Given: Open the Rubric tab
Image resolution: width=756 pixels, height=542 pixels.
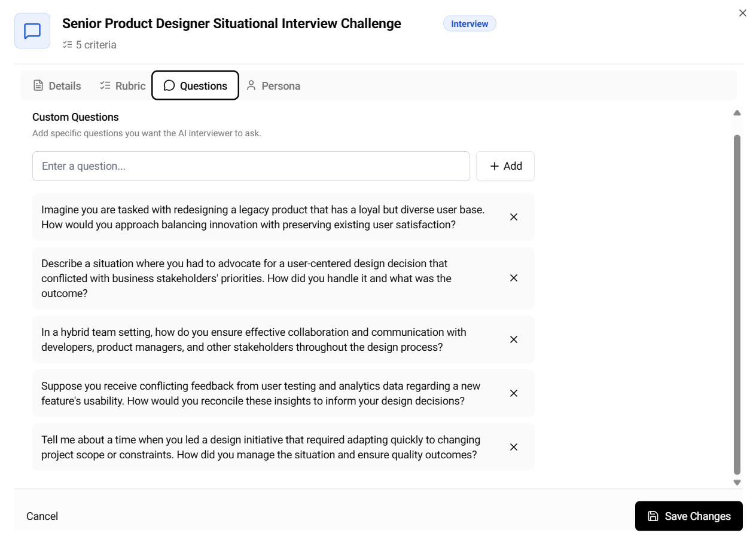Looking at the screenshot, I should point(122,85).
